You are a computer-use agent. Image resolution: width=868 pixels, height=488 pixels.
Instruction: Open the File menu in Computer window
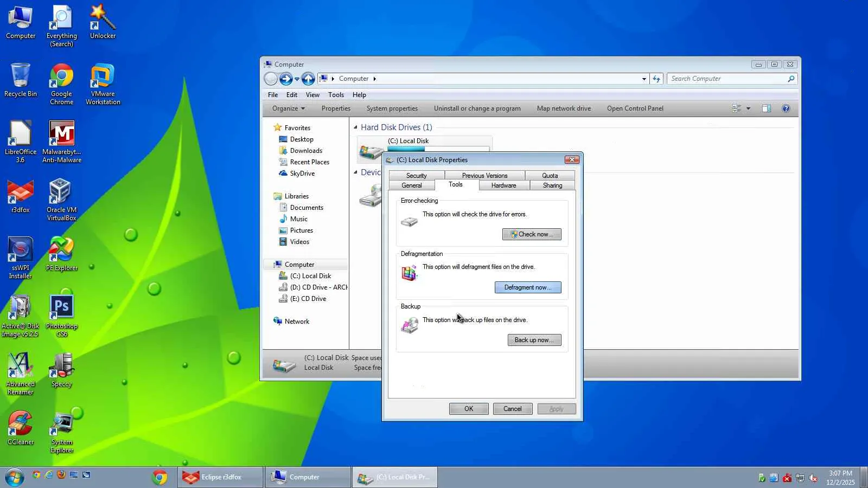pyautogui.click(x=273, y=95)
